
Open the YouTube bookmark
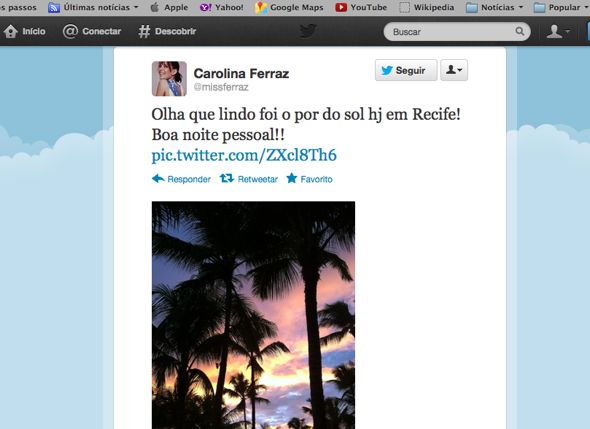[x=361, y=7]
